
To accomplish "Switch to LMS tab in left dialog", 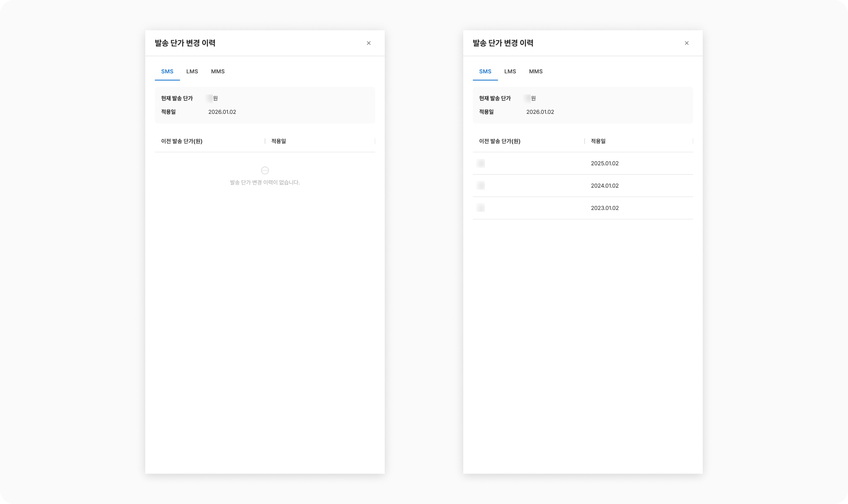I will [192, 71].
